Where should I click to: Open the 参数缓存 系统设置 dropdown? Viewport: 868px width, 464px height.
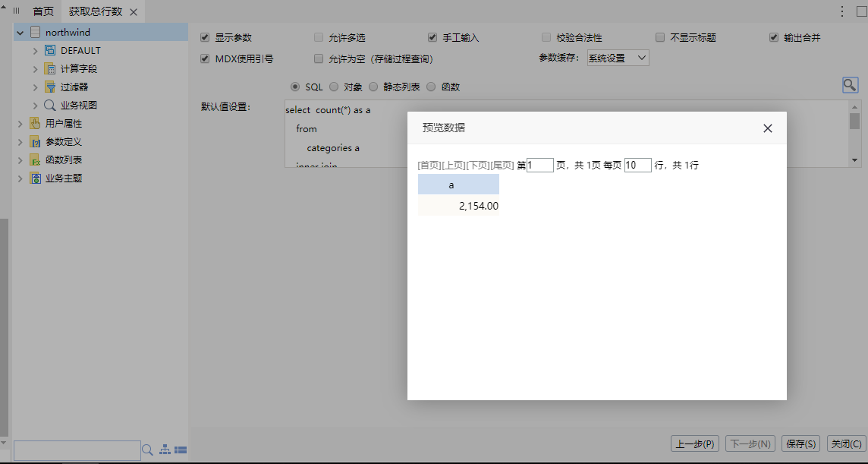618,58
